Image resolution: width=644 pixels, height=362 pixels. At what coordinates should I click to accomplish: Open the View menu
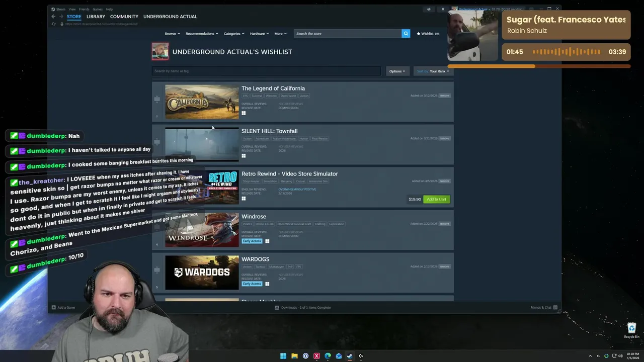(72, 9)
